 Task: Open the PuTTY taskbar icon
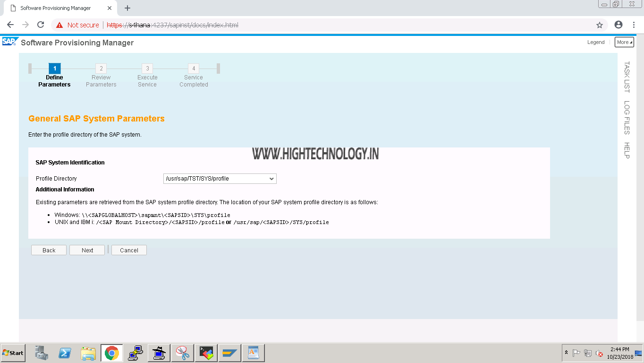point(136,353)
